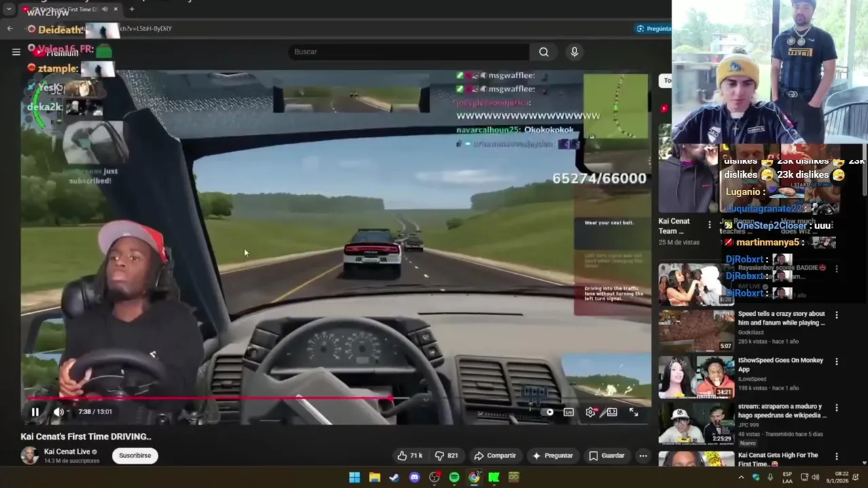Image resolution: width=868 pixels, height=488 pixels.
Task: Go back with browser back arrow
Action: click(9, 28)
